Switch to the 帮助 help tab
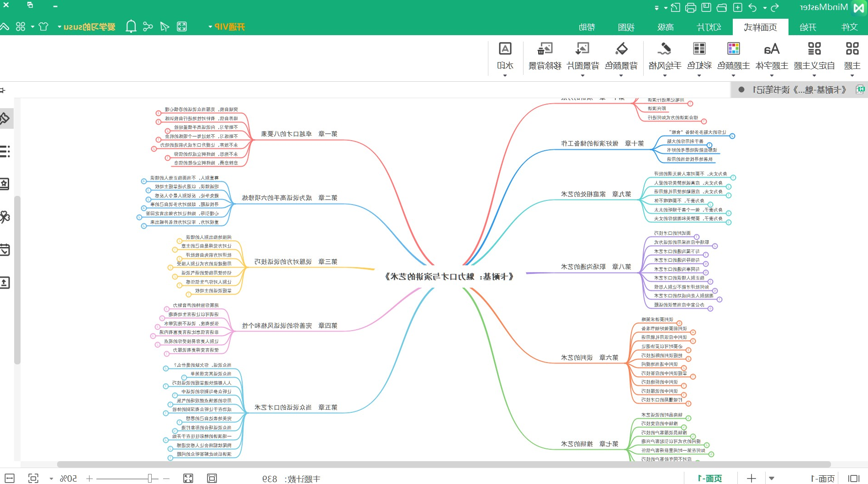Image resolution: width=868 pixels, height=484 pixels. tap(587, 27)
